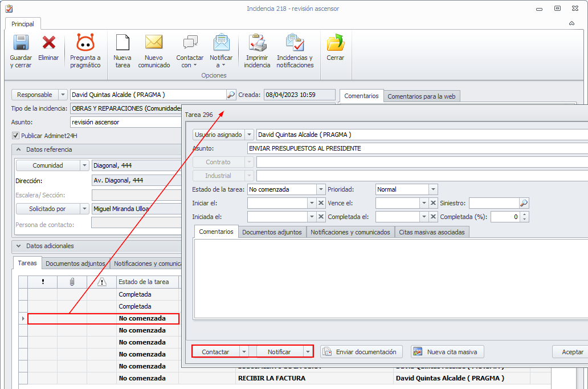588x389 pixels.
Task: Click the Notificar button
Action: (279, 352)
